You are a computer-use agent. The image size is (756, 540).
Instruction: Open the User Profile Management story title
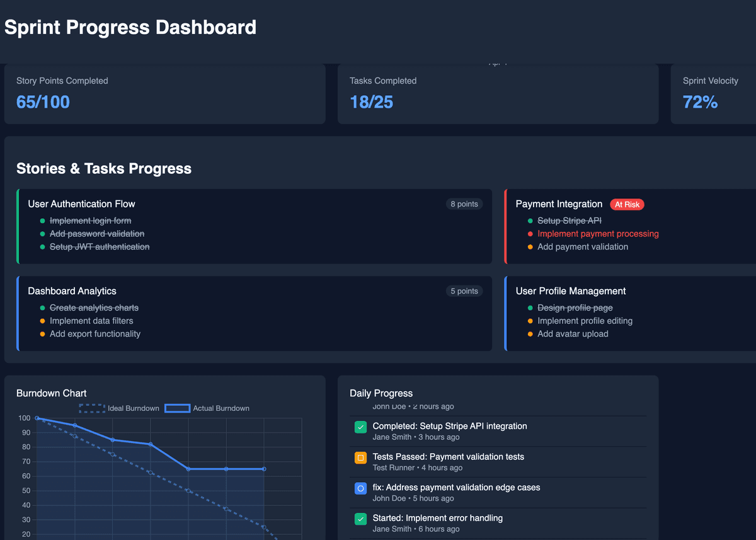[571, 291]
